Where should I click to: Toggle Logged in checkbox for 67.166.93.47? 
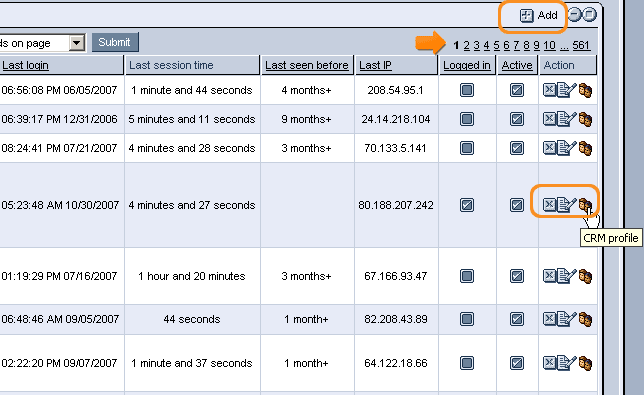click(467, 276)
